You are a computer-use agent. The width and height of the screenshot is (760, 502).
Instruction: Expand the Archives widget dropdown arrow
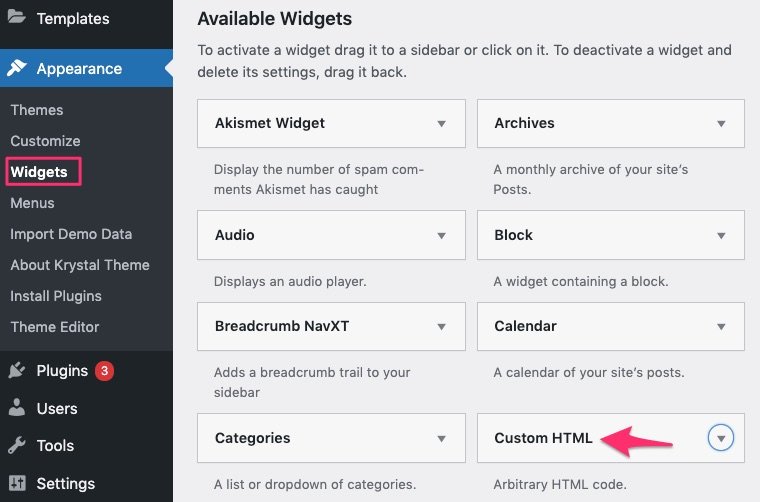[x=721, y=124]
